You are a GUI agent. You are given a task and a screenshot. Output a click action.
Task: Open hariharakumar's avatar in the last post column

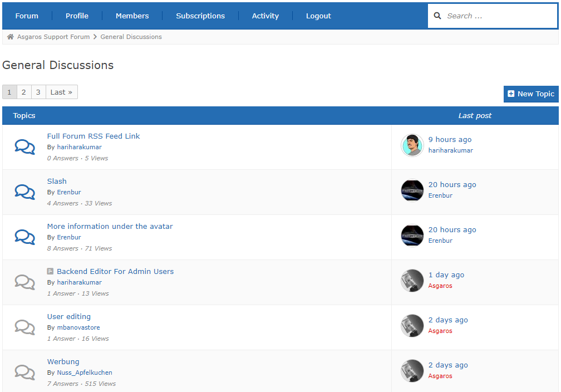coord(412,145)
